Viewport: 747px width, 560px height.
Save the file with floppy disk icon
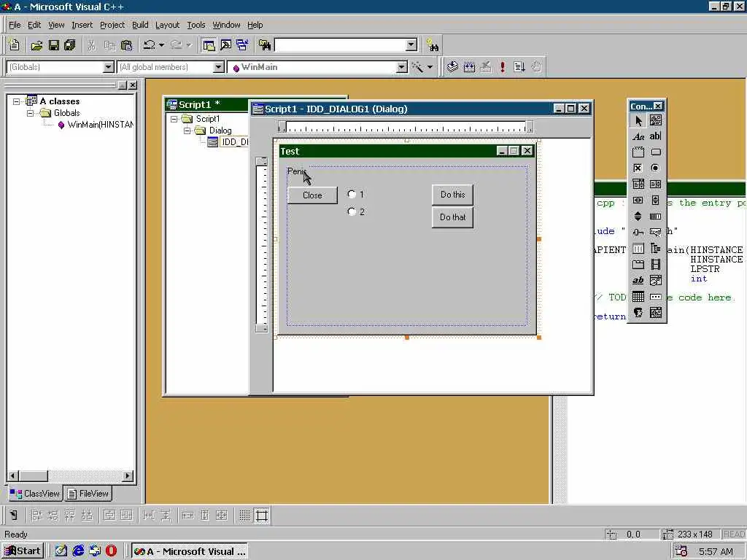pyautogui.click(x=54, y=46)
